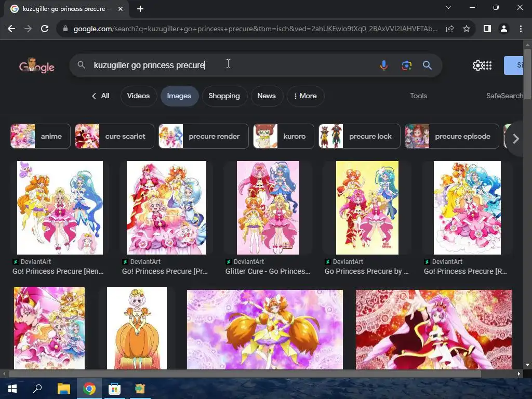Open the tab search chevron
The height and width of the screenshot is (399, 532).
[448, 7]
